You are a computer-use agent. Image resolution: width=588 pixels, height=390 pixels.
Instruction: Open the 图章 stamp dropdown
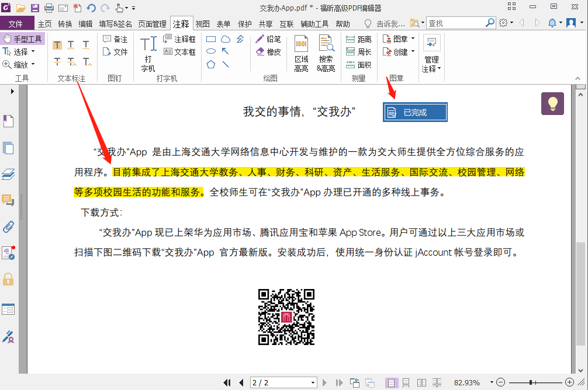pyautogui.click(x=413, y=39)
